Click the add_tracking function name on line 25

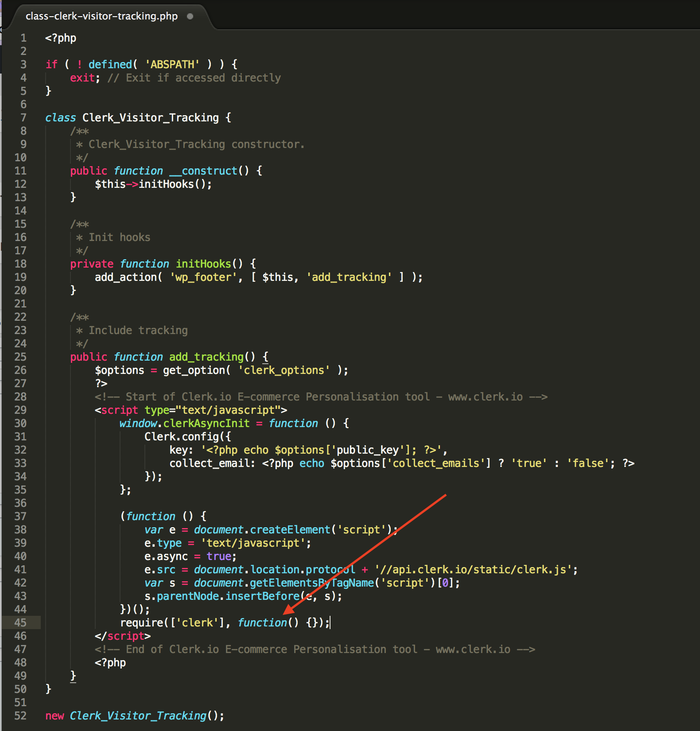coord(206,357)
